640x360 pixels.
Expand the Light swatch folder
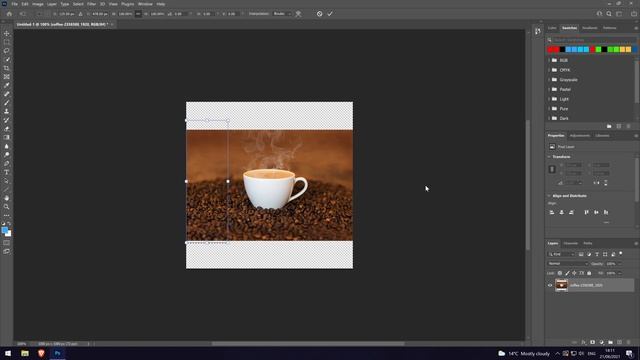549,99
